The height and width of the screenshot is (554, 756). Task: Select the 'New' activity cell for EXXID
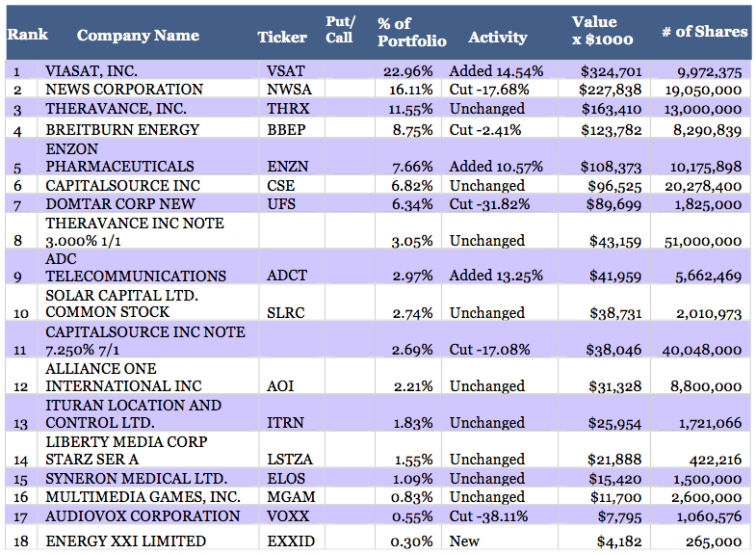(464, 541)
